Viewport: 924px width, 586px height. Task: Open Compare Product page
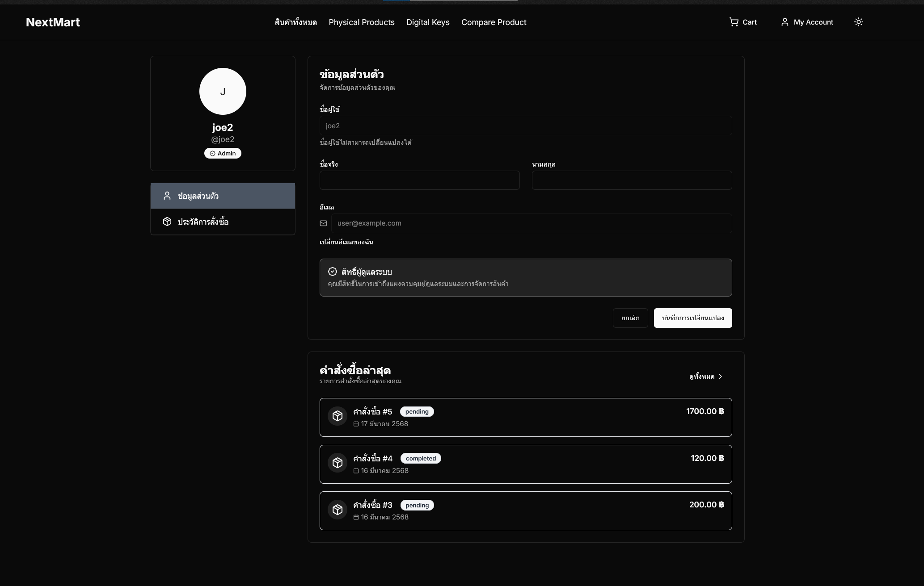tap(494, 22)
